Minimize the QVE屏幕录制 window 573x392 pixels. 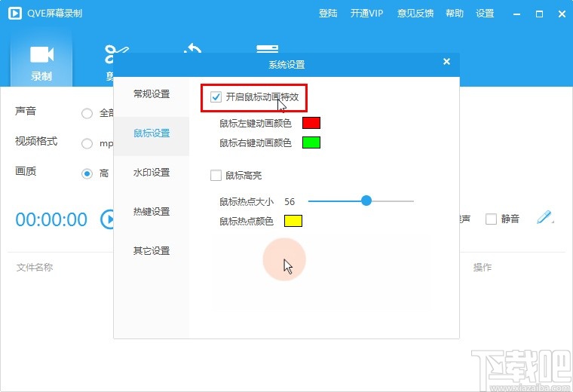(516, 14)
